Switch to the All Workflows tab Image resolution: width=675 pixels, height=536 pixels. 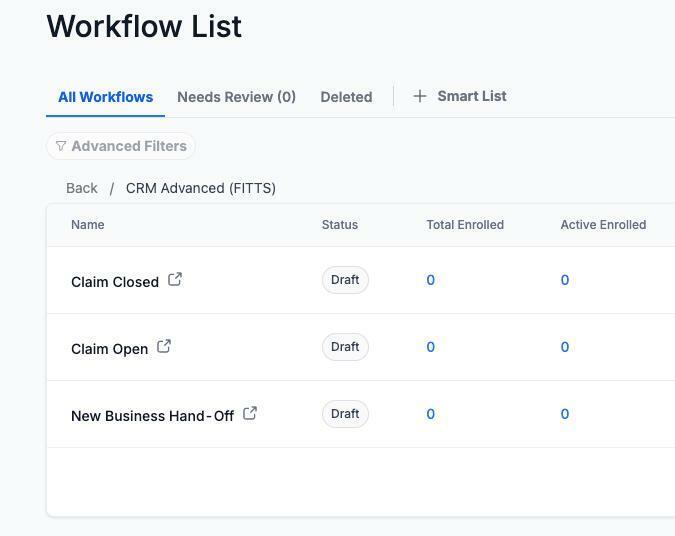[105, 97]
